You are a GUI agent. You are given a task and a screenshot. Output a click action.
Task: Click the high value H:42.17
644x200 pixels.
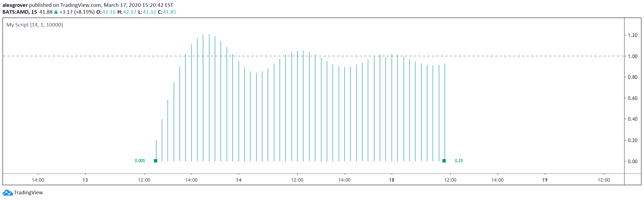click(x=127, y=12)
